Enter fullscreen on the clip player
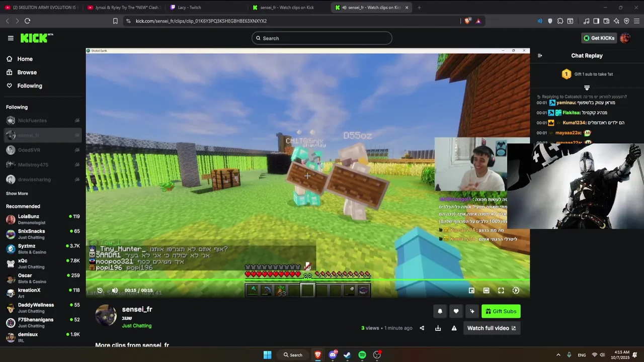Image resolution: width=644 pixels, height=362 pixels. tap(501, 290)
